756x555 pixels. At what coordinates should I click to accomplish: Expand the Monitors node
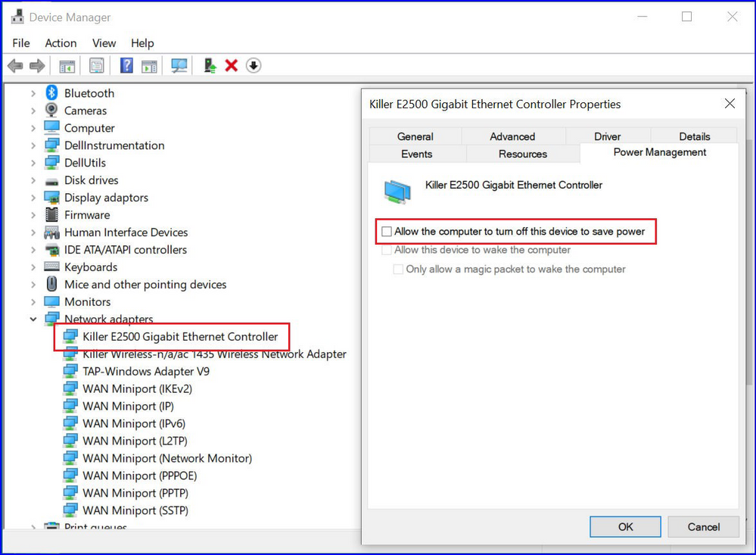click(x=33, y=301)
